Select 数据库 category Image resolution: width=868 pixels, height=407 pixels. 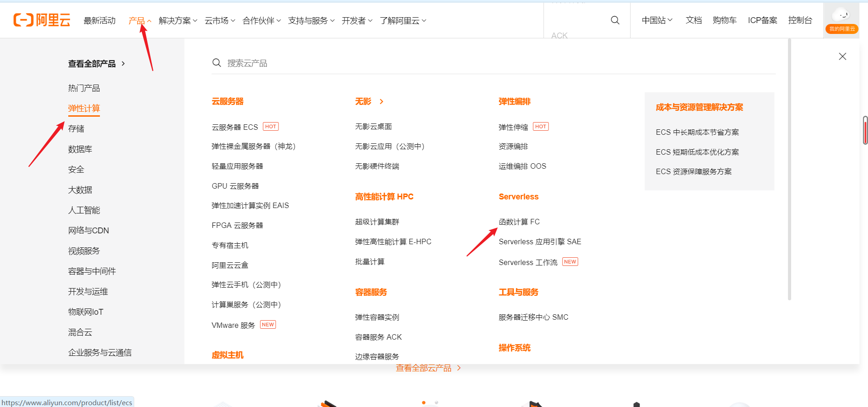(x=80, y=149)
